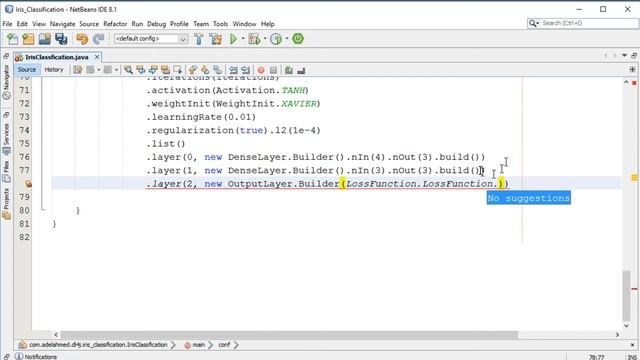Click Next Bookmark icon
Image resolution: width=640 pixels, height=360 pixels.
(205, 70)
